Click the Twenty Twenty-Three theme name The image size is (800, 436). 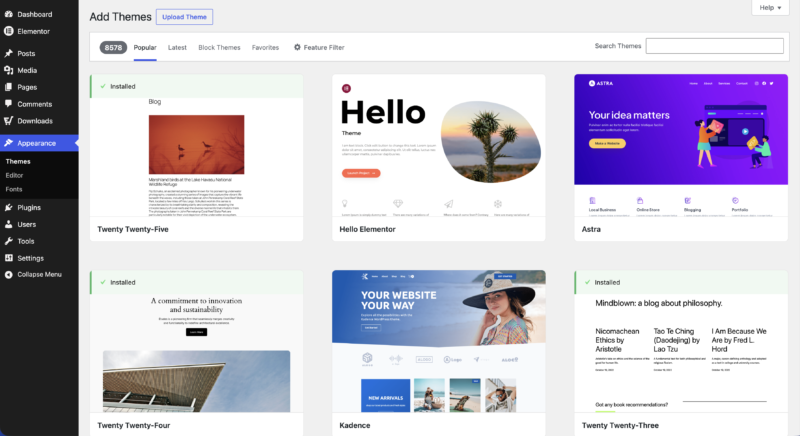[x=620, y=425]
